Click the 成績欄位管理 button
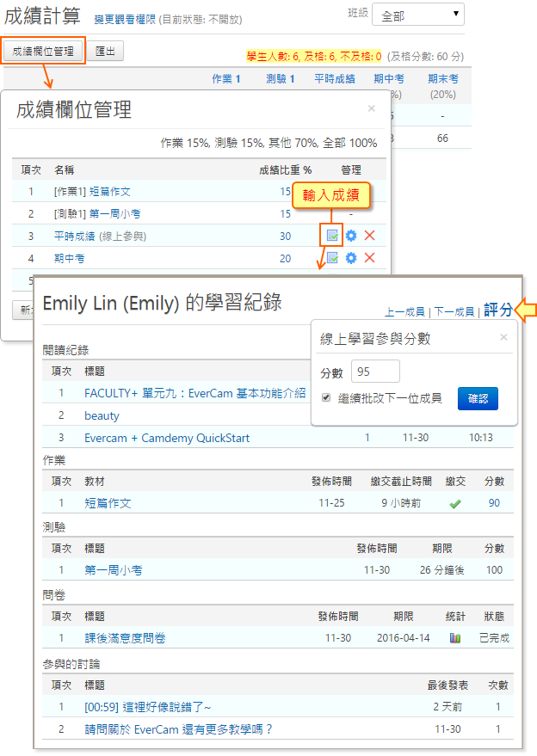 point(44,51)
